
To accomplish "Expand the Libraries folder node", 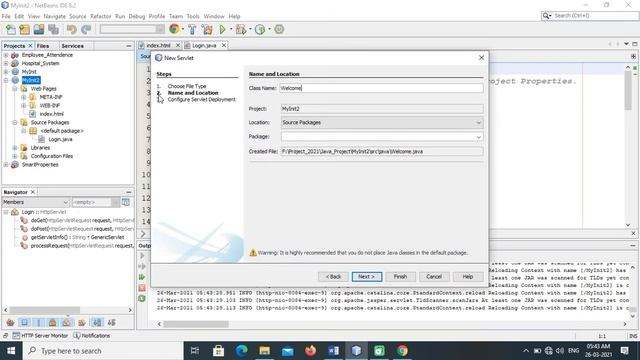I will coord(15,148).
